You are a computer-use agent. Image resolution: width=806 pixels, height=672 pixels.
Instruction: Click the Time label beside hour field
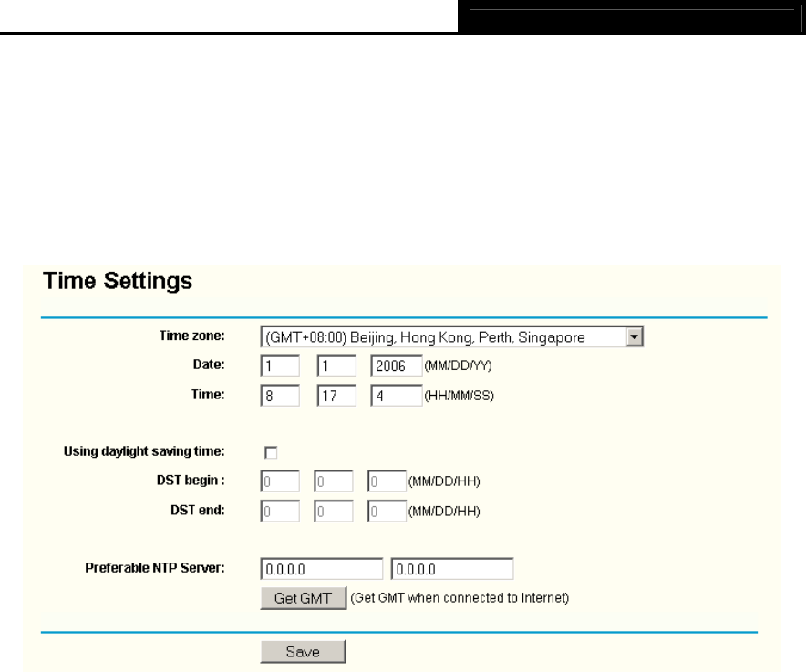208,395
